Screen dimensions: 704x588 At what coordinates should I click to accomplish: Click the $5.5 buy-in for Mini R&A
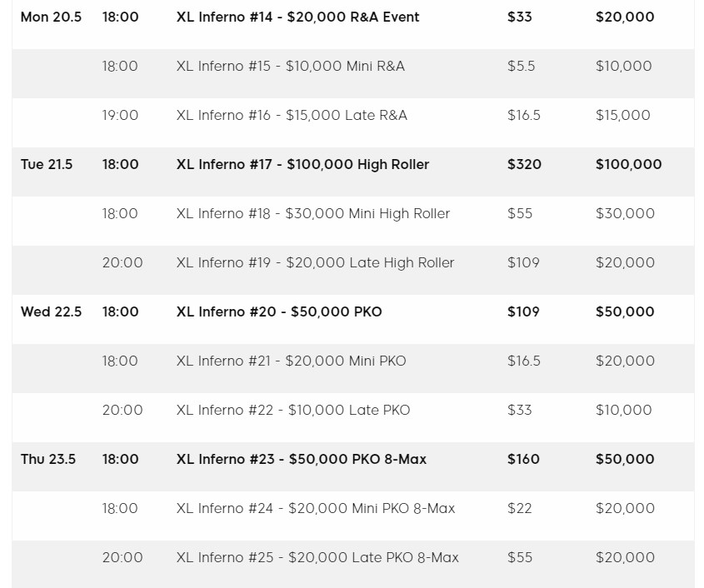pos(521,67)
